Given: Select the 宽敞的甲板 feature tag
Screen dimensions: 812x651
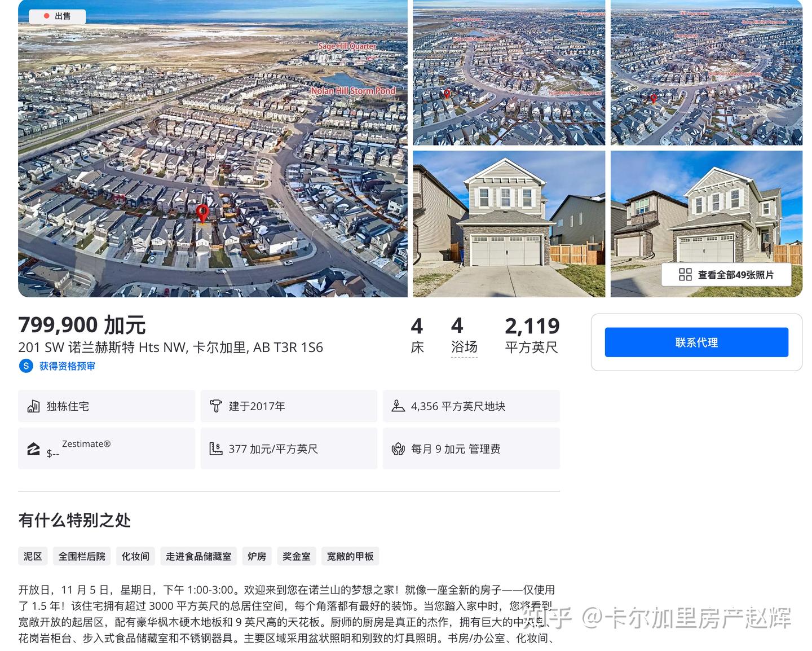Looking at the screenshot, I should point(350,556).
